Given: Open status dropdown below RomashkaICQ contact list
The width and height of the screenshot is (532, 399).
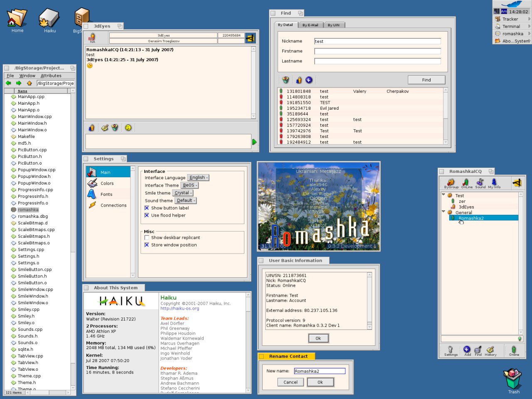Looking at the screenshot, I should pyautogui.click(x=482, y=339).
